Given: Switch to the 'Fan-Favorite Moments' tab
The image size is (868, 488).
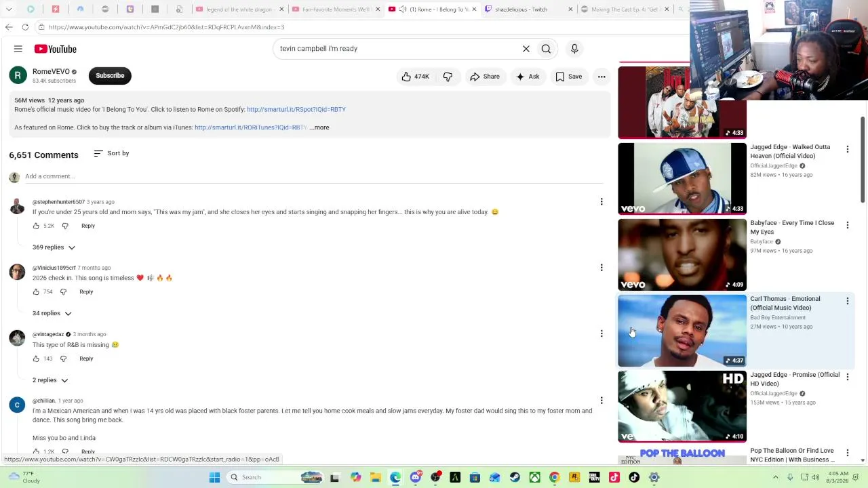Looking at the screenshot, I should point(336,9).
